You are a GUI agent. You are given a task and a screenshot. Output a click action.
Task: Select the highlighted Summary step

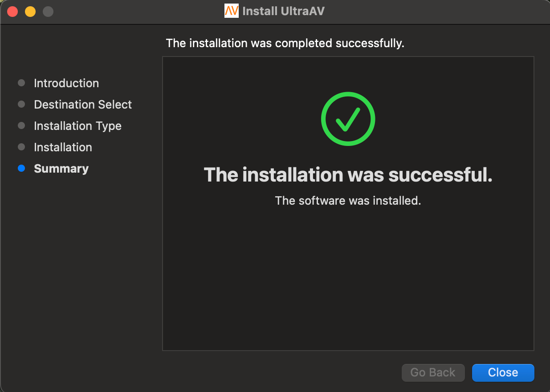[61, 169]
